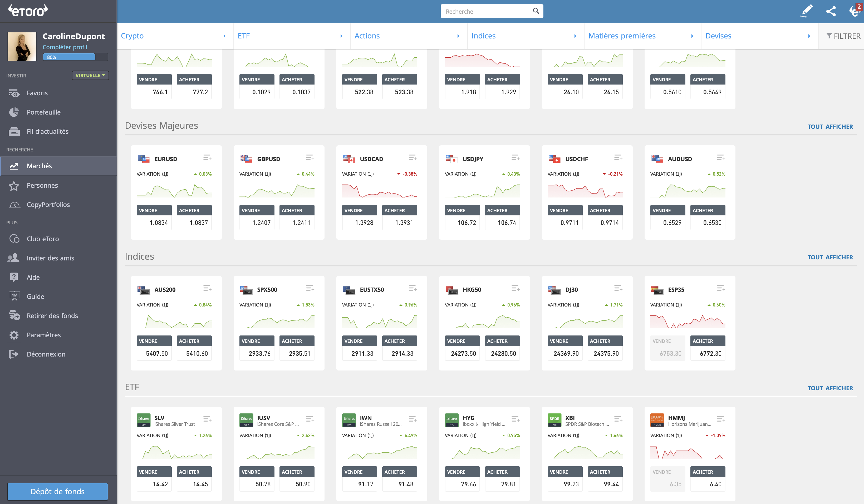
Task: Open Club eToro icon
Action: coord(14,239)
